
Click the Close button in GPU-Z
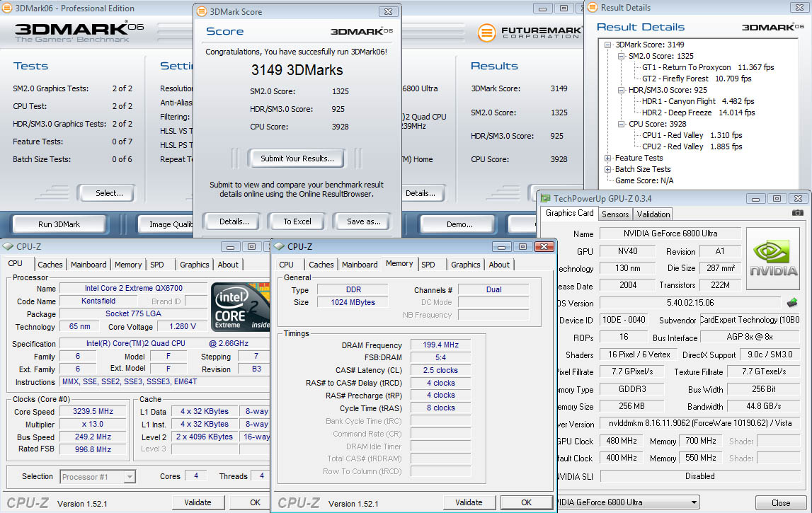(x=780, y=502)
